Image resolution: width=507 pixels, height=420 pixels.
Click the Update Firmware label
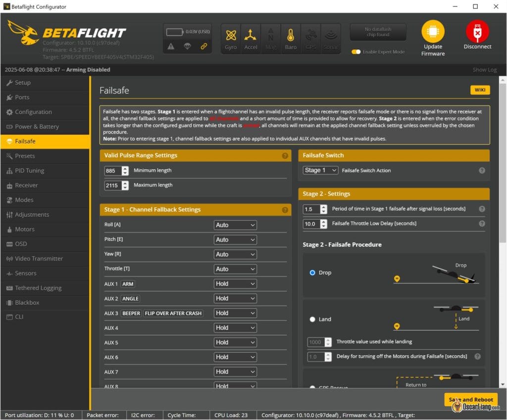(433, 50)
